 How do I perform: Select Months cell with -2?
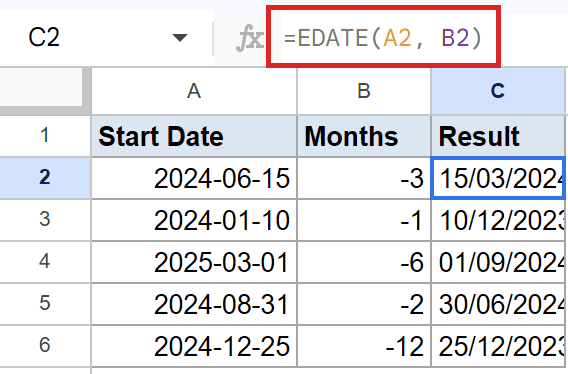tap(364, 304)
